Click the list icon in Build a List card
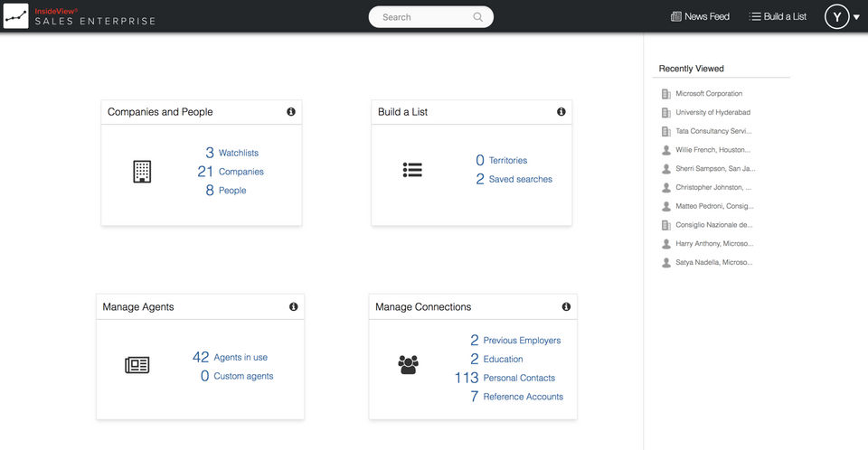Screen dimensions: 868x450 click(412, 170)
